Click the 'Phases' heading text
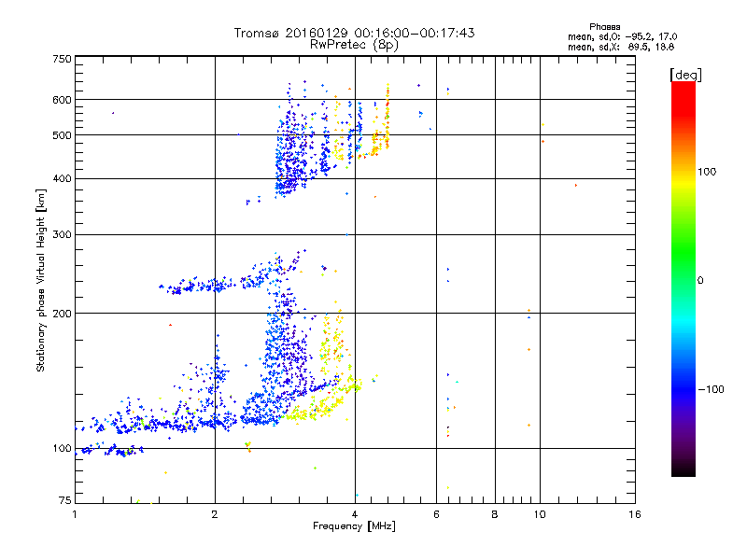This screenshot has width=747, height=560. (x=604, y=27)
